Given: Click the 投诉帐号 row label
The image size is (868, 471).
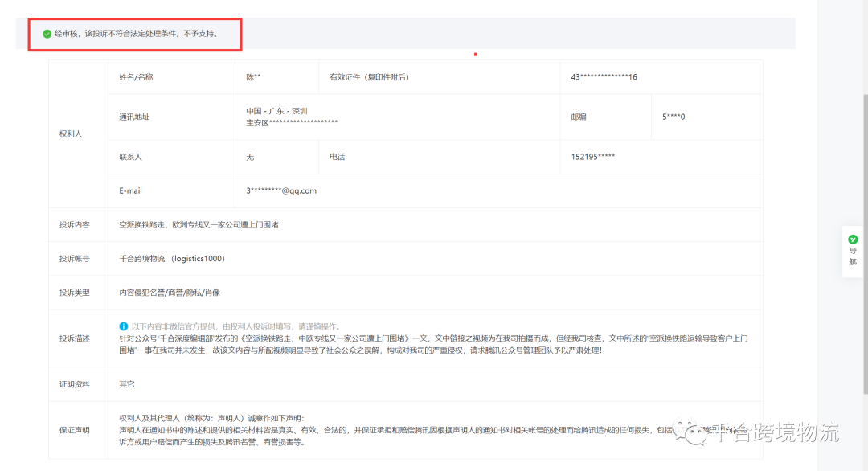Looking at the screenshot, I should [x=74, y=259].
